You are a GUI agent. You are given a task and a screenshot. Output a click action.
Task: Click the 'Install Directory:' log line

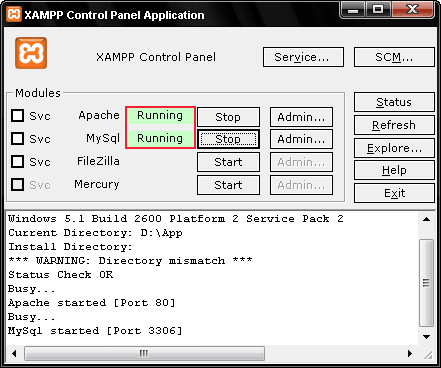[70, 247]
